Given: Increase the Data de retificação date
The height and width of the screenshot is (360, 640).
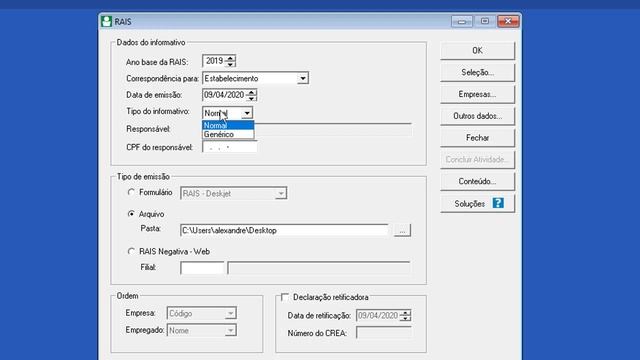Looking at the screenshot, I should coord(405,312).
